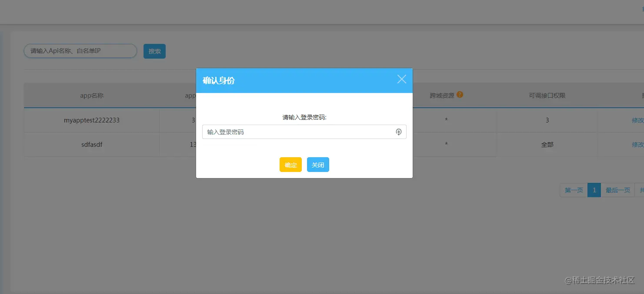Click the Api名称 white list search input
Viewport: 644px width, 294px height.
click(80, 51)
